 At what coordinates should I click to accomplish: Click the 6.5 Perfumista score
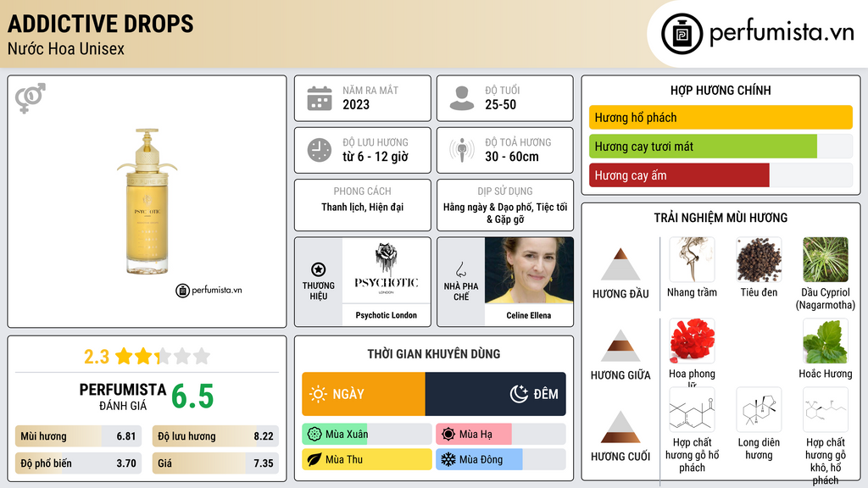click(x=192, y=396)
